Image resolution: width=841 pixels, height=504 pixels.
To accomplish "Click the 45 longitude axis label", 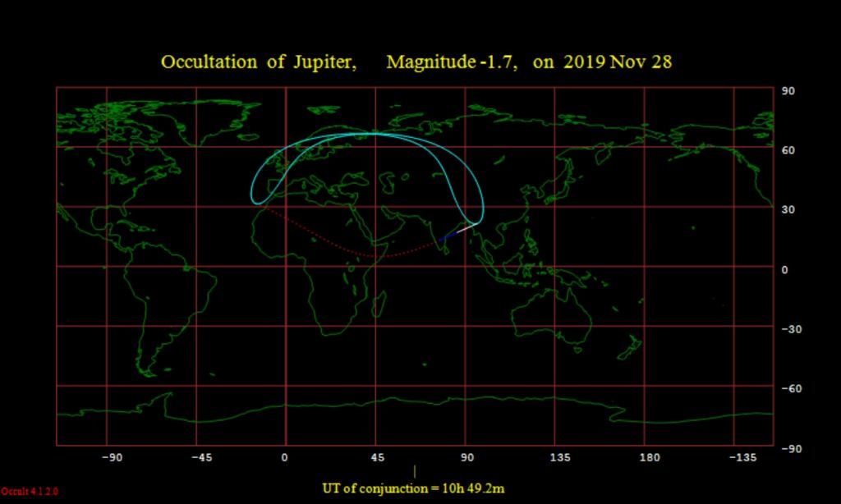I will click(x=376, y=456).
